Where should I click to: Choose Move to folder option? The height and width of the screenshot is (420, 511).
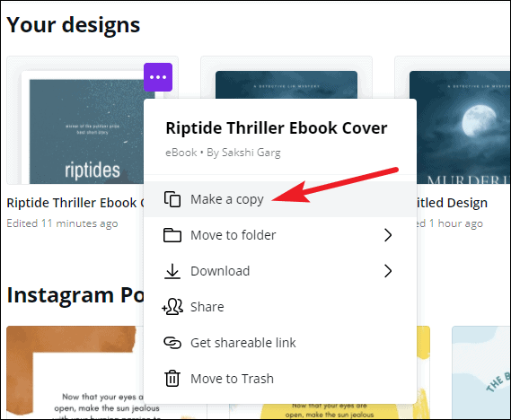280,235
